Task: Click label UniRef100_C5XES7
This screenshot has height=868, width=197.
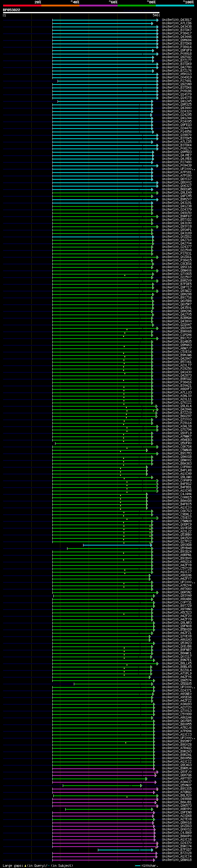Action: pos(176,518)
